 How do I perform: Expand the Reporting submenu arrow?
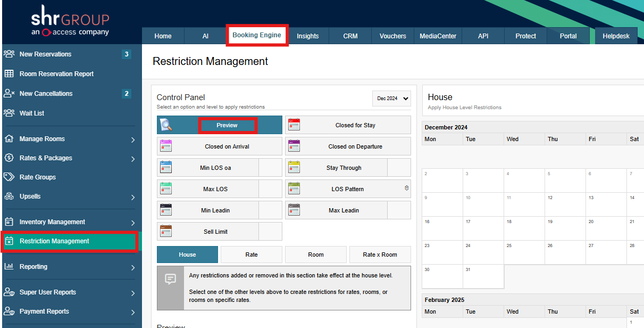click(x=133, y=267)
